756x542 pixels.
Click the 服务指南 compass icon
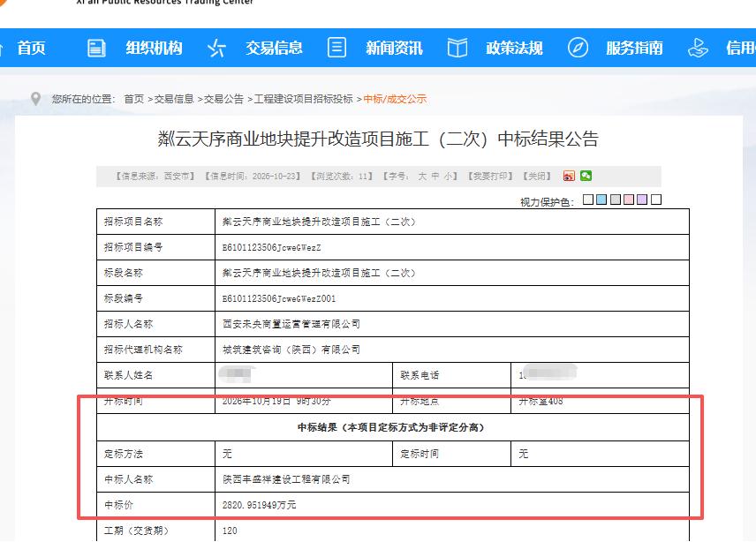coord(578,48)
